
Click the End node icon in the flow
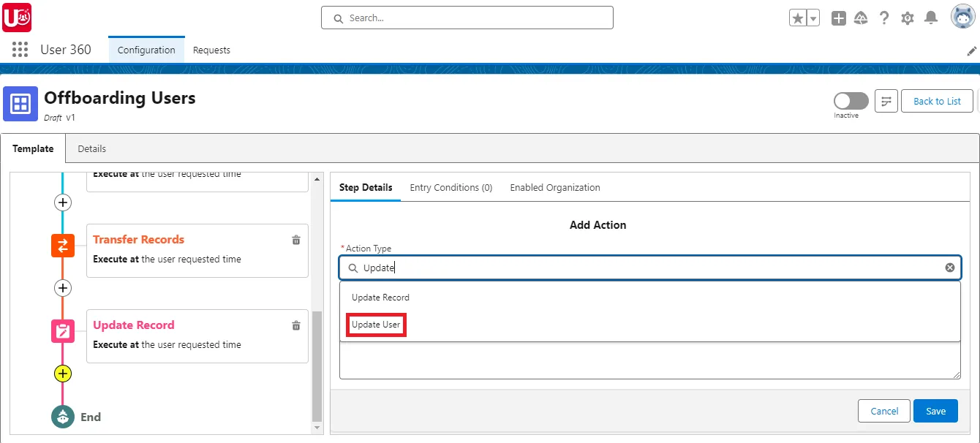[62, 417]
